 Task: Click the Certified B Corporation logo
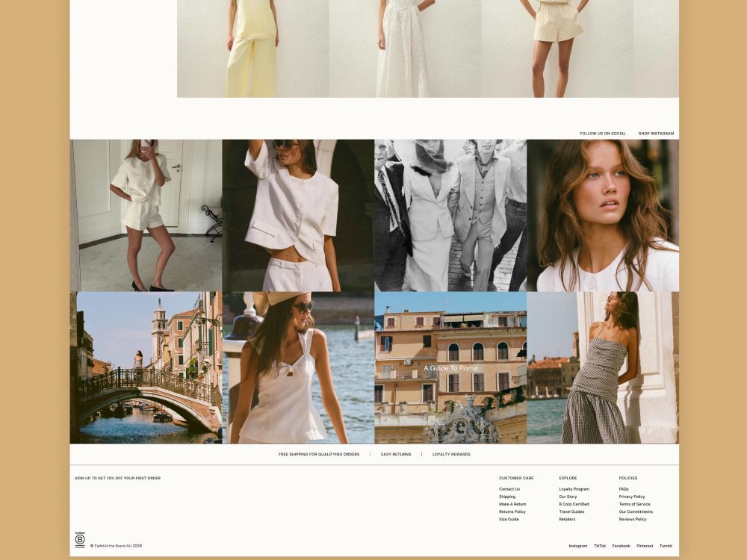click(80, 540)
